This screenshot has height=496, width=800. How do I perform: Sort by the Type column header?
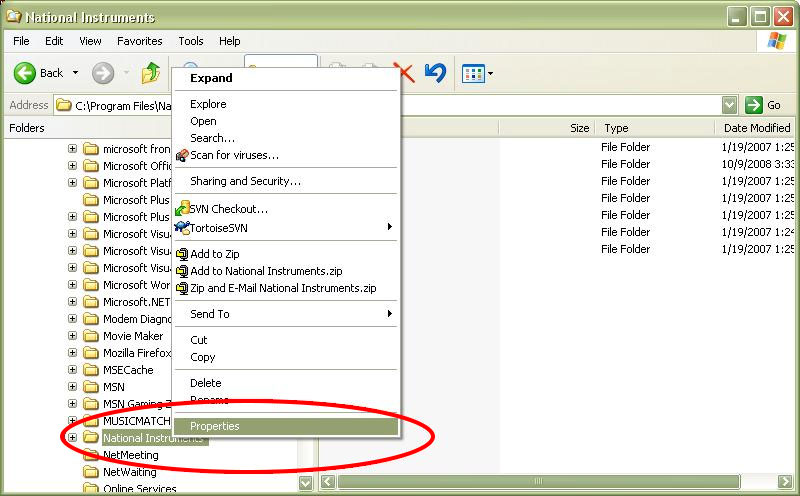coord(655,128)
